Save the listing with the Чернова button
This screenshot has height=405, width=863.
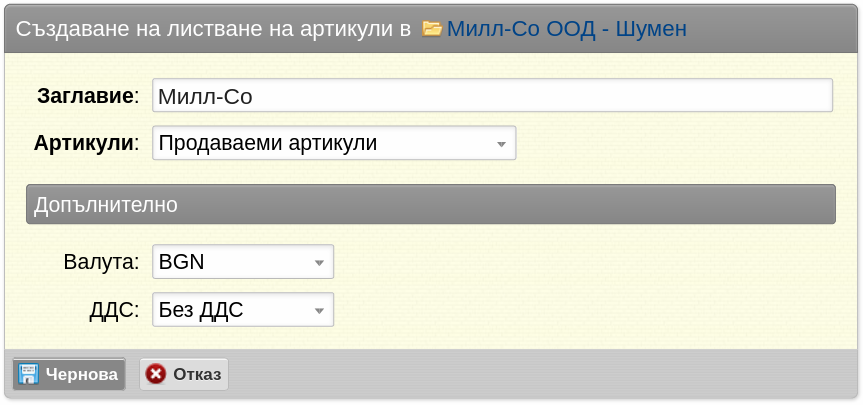pyautogui.click(x=69, y=374)
